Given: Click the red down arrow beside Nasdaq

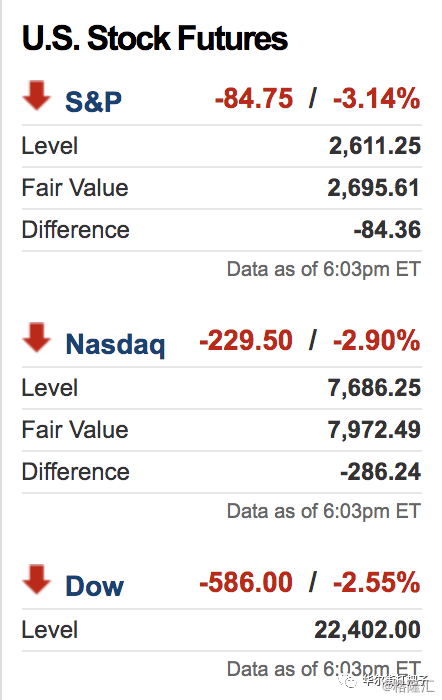Looking at the screenshot, I should tap(37, 338).
